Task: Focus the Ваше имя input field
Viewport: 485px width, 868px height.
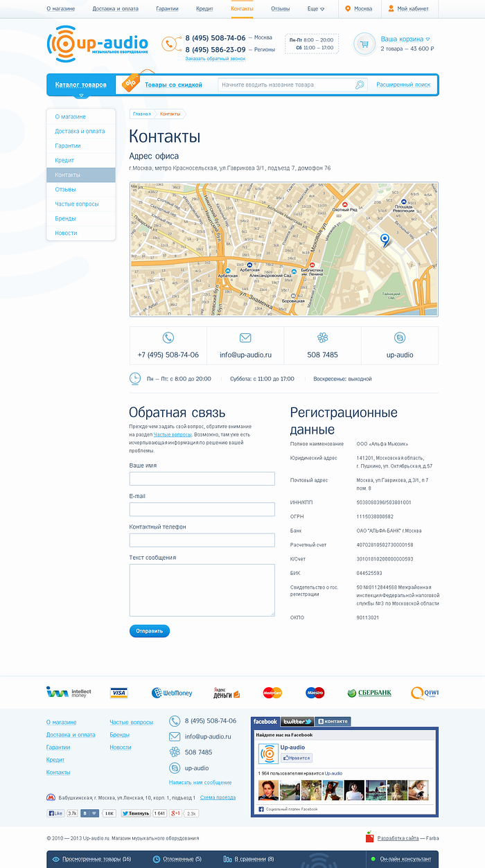Action: pos(202,479)
